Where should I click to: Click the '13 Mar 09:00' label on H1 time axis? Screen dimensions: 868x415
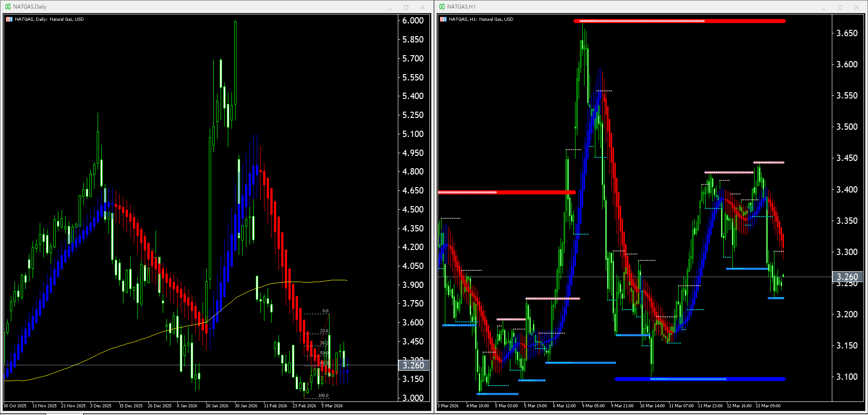coord(768,406)
